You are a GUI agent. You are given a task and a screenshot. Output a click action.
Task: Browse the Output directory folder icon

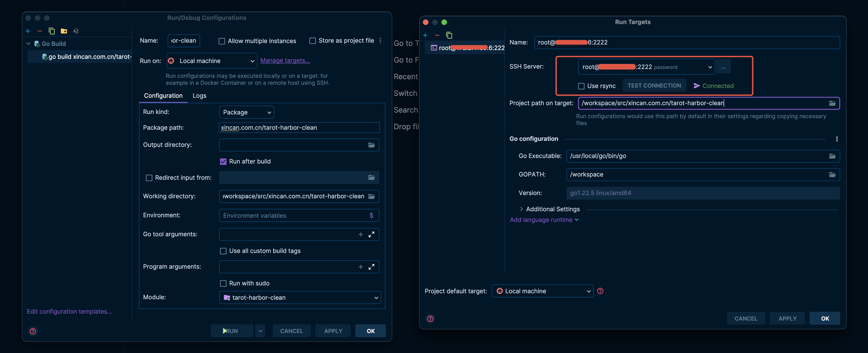click(371, 145)
